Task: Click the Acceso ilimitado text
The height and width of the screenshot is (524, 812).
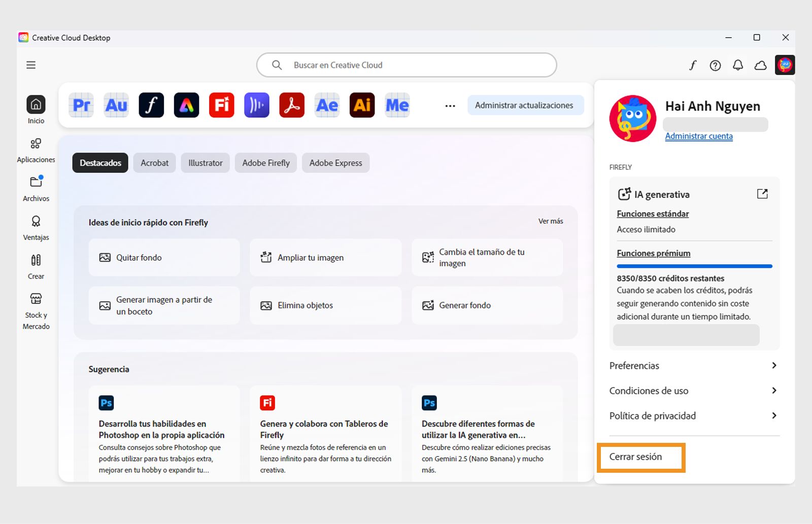Action: click(x=646, y=229)
